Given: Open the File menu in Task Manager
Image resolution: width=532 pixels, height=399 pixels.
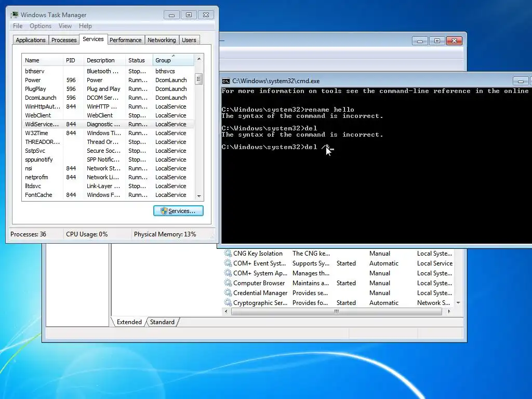Looking at the screenshot, I should (18, 26).
